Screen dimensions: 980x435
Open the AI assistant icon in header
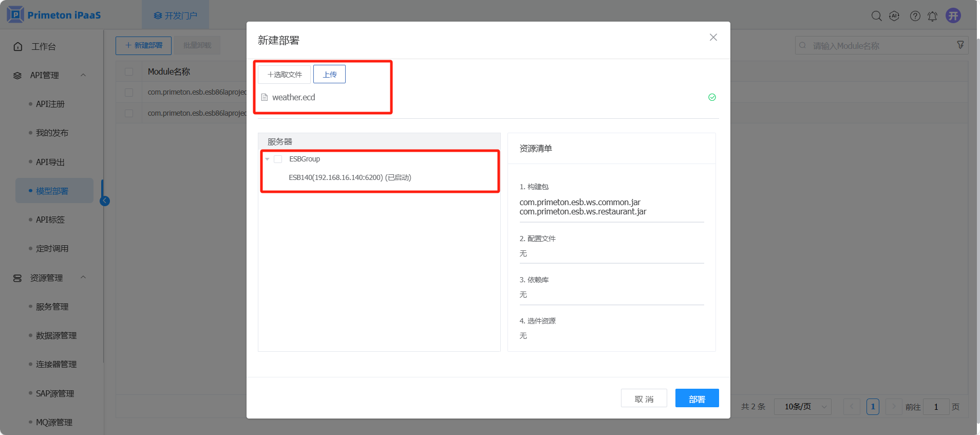pyautogui.click(x=894, y=16)
